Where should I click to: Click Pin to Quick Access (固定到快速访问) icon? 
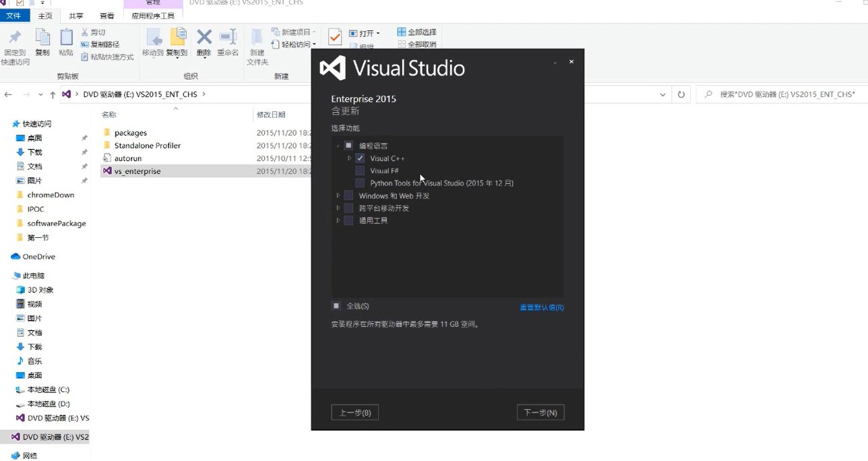coord(15,38)
